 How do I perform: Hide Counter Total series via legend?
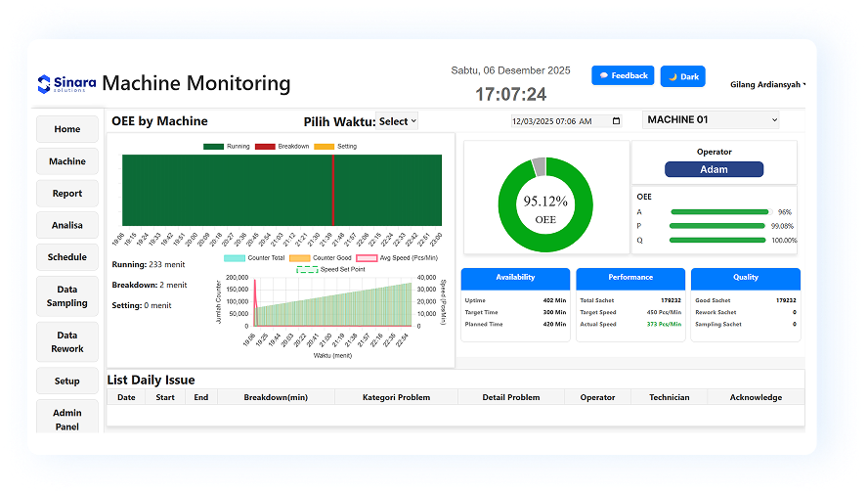pyautogui.click(x=254, y=258)
